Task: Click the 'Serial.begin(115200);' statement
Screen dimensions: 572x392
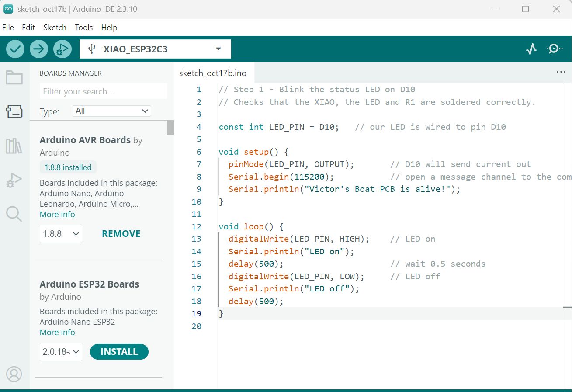Action: pyautogui.click(x=281, y=177)
